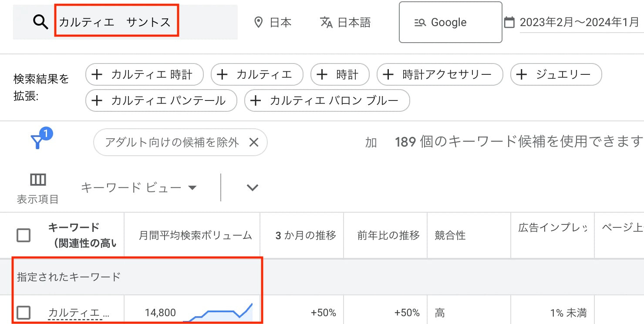Click the 高 competition value

439,312
